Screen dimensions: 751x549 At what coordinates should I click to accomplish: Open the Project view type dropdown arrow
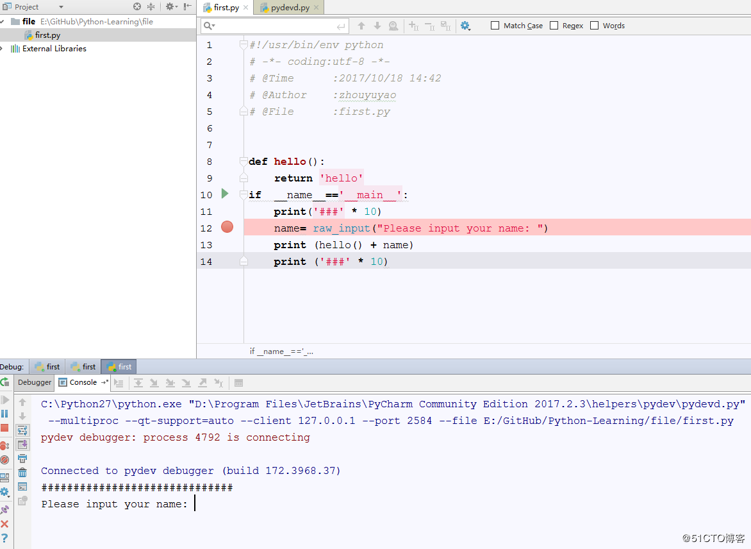(61, 7)
